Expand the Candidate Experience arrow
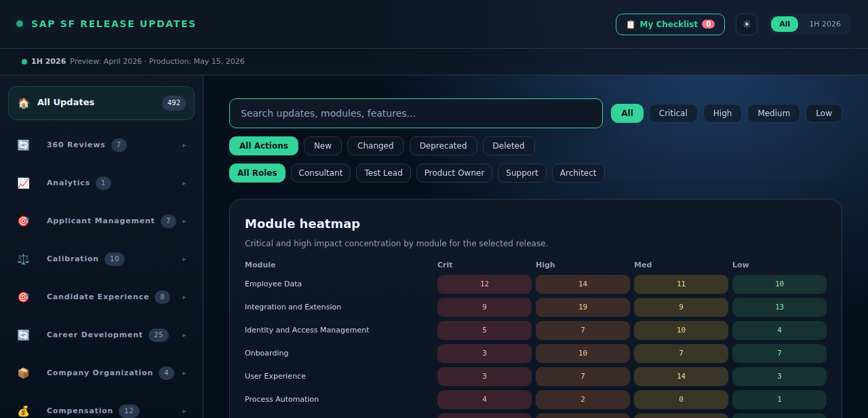Image resolution: width=868 pixels, height=418 pixels. [184, 297]
